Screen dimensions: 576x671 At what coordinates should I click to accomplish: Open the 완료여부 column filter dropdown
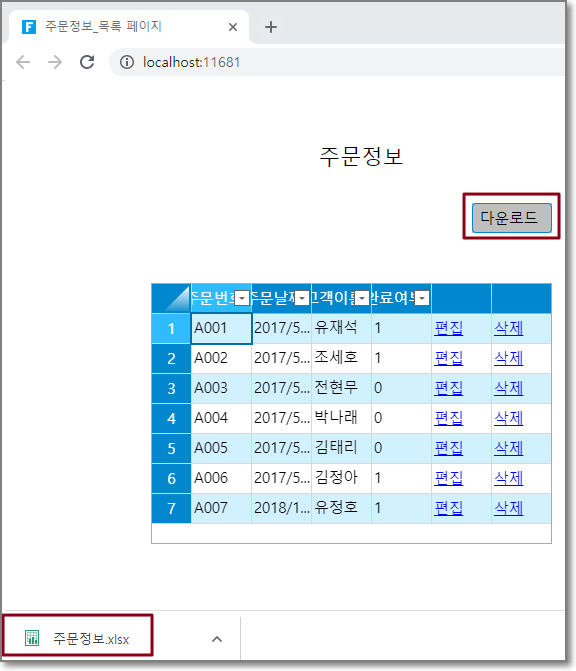click(422, 298)
